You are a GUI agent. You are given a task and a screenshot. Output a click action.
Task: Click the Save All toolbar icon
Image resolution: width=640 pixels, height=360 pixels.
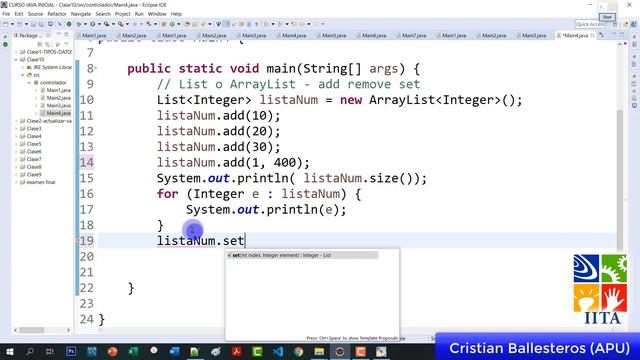tap(42, 24)
